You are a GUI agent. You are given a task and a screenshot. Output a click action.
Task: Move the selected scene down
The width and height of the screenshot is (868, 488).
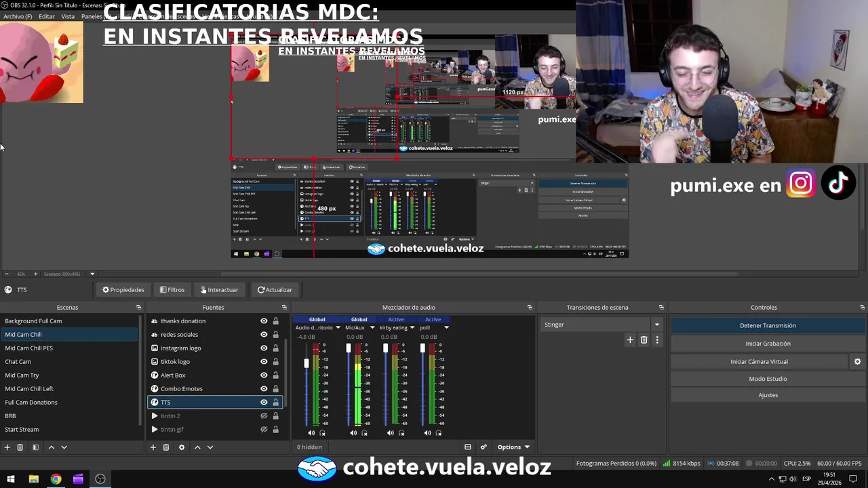click(x=64, y=447)
